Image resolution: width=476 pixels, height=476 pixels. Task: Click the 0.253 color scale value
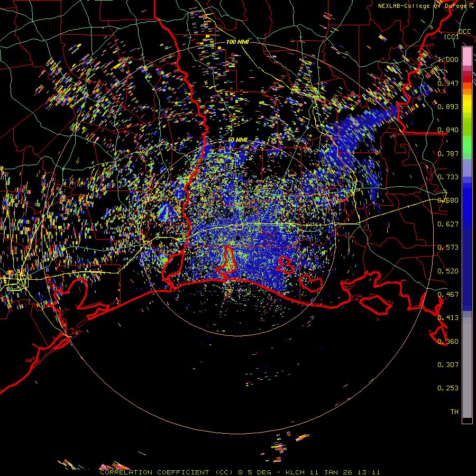448,388
